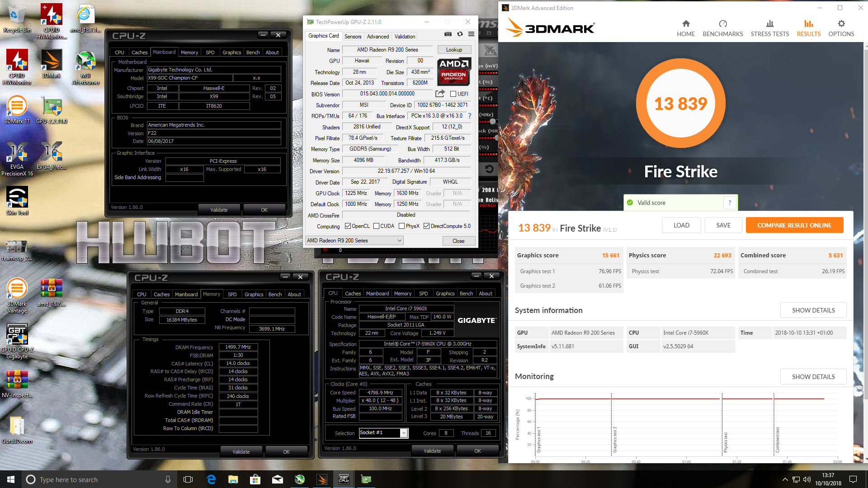The image size is (868, 488).
Task: Open the GPU-Z 2.11.0 desktop icon
Action: coord(52,110)
